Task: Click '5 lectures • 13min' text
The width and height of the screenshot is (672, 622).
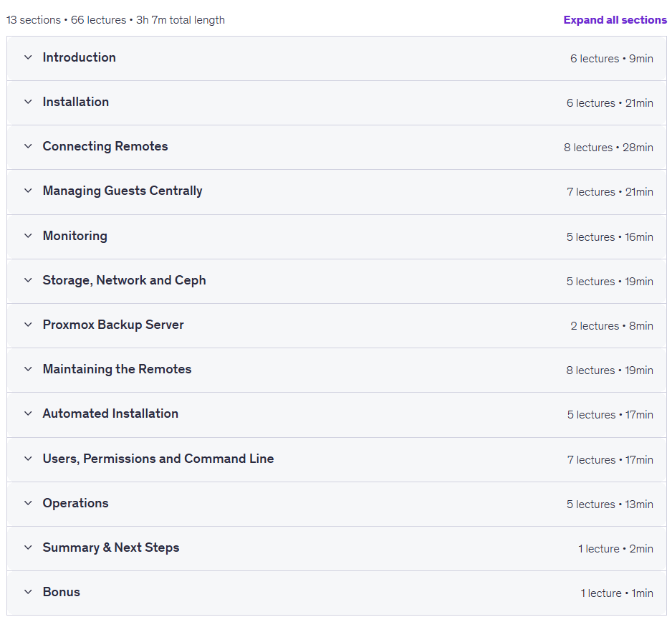Action: click(610, 504)
